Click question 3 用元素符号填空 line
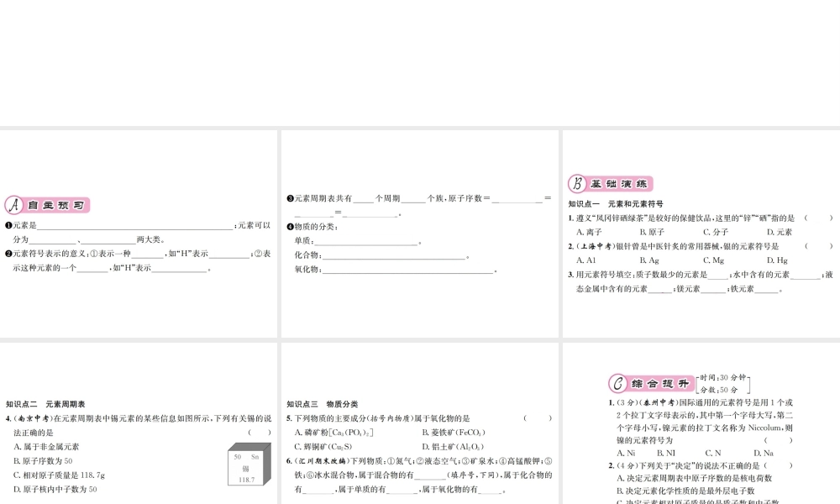Screen dimensions: 840x504 point(701,275)
